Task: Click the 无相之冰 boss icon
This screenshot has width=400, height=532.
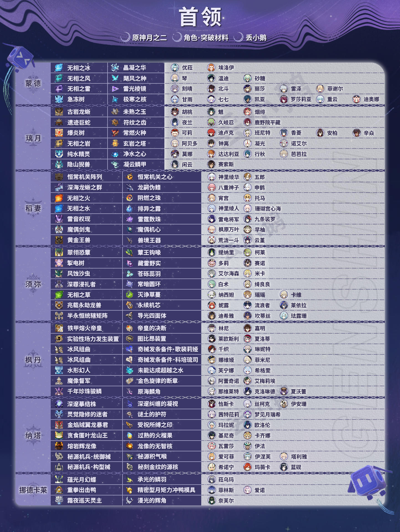Action: [x=59, y=68]
